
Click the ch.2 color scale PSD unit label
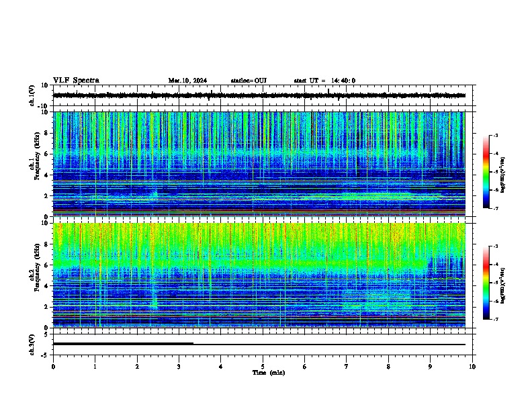coord(502,285)
